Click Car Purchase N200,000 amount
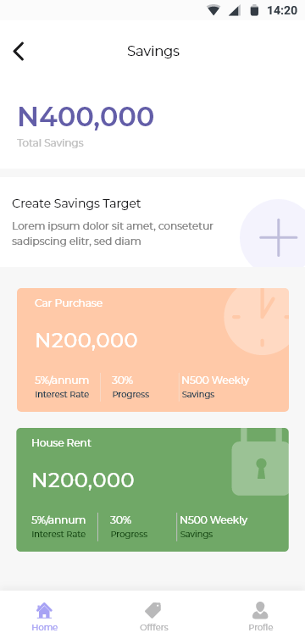Screen dimensions: 305x644 (86, 341)
